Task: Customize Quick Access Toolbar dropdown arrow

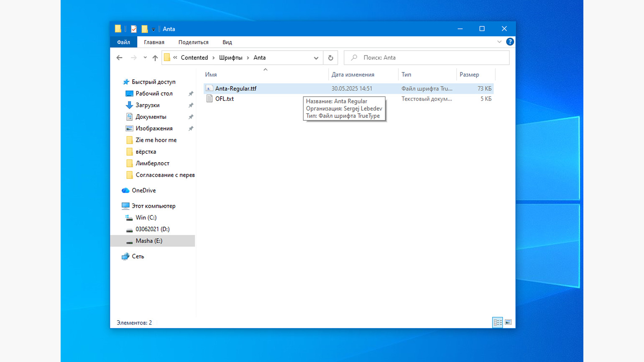Action: click(x=153, y=29)
